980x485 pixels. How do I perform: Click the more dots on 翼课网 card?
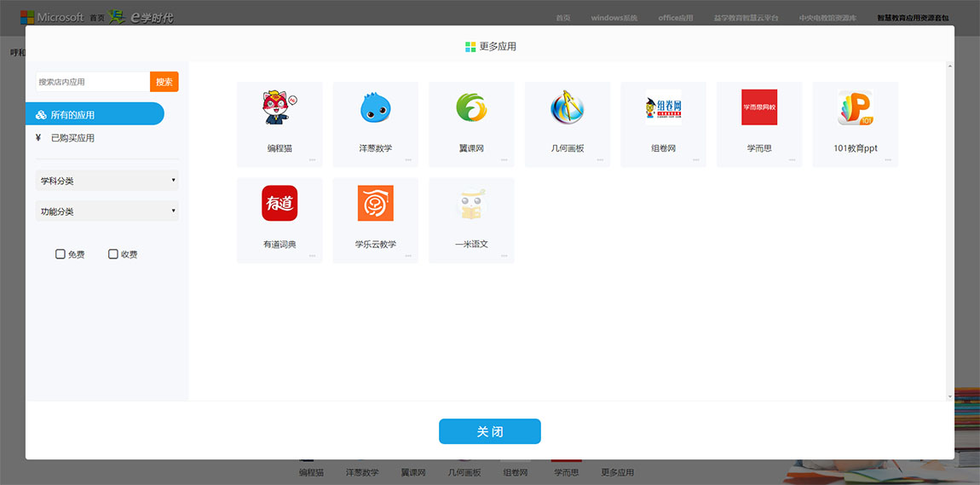pos(504,160)
